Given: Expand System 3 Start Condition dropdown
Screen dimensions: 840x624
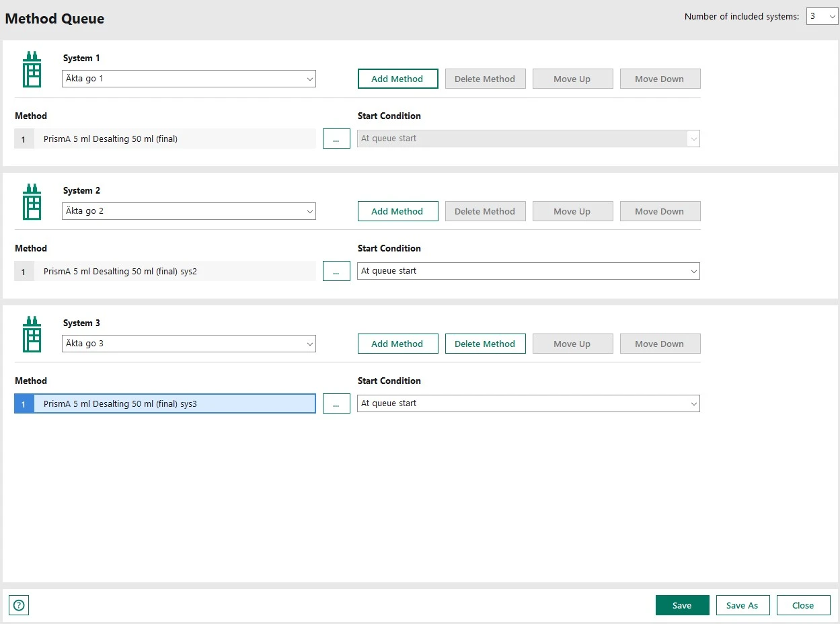Looking at the screenshot, I should coord(528,403).
